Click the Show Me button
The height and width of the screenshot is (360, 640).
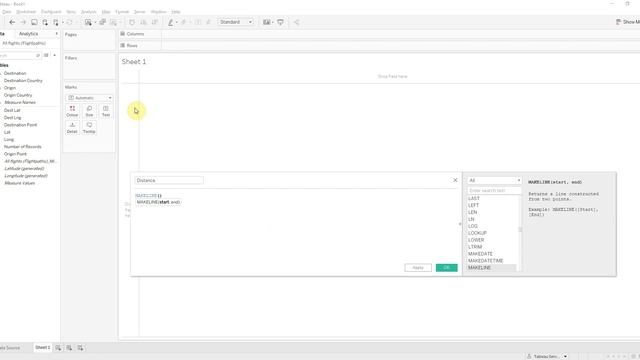tap(628, 22)
